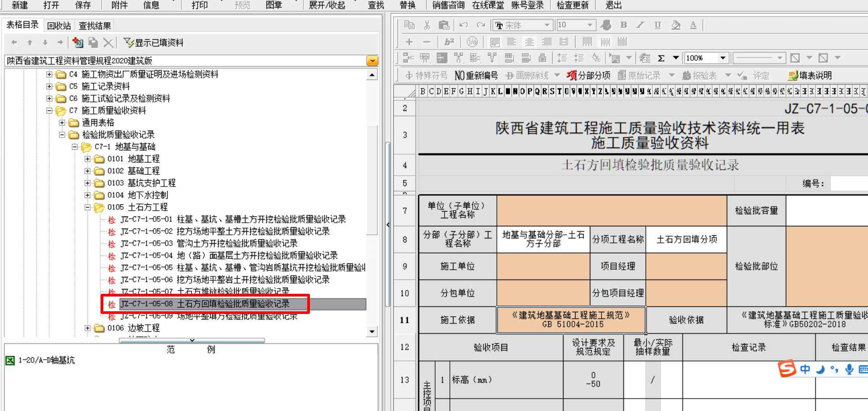Toggle left text alignment

click(512, 42)
